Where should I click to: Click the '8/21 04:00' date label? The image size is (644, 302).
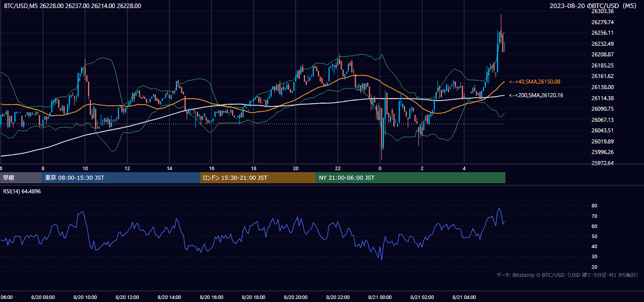click(464, 297)
